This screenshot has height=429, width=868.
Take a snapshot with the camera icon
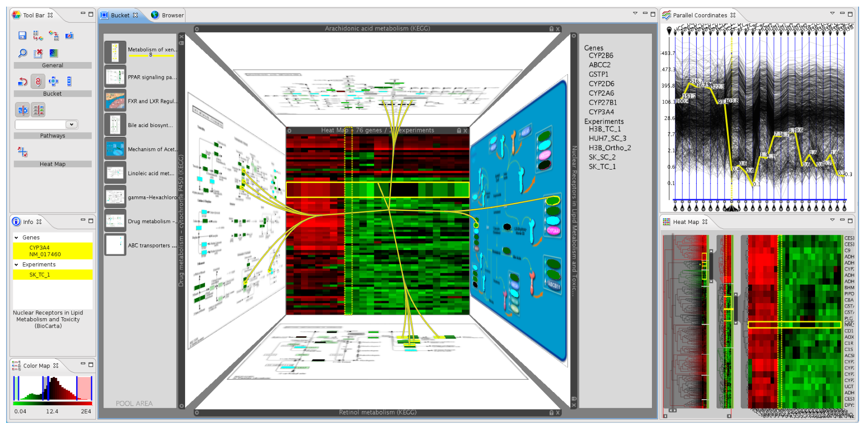[x=70, y=36]
